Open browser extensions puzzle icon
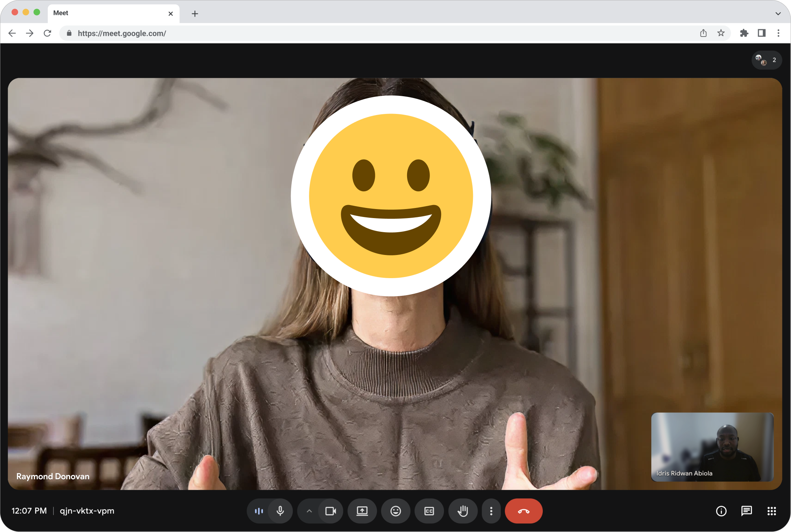 point(744,33)
